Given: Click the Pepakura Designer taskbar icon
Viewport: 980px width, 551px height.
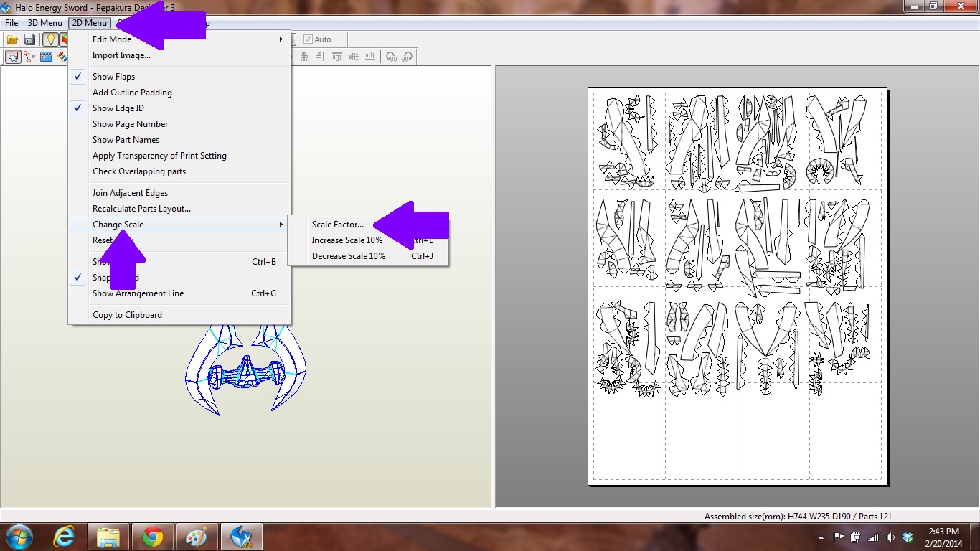Looking at the screenshot, I should click(242, 537).
